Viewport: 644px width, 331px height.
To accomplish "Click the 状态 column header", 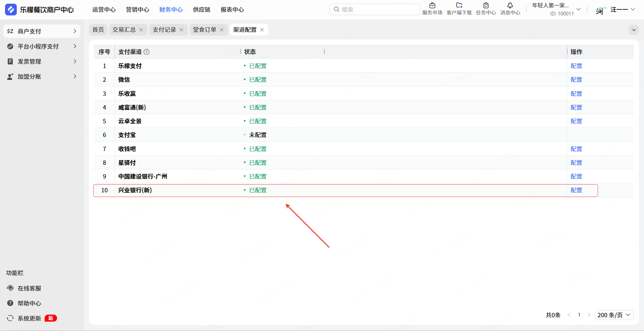I will (250, 52).
